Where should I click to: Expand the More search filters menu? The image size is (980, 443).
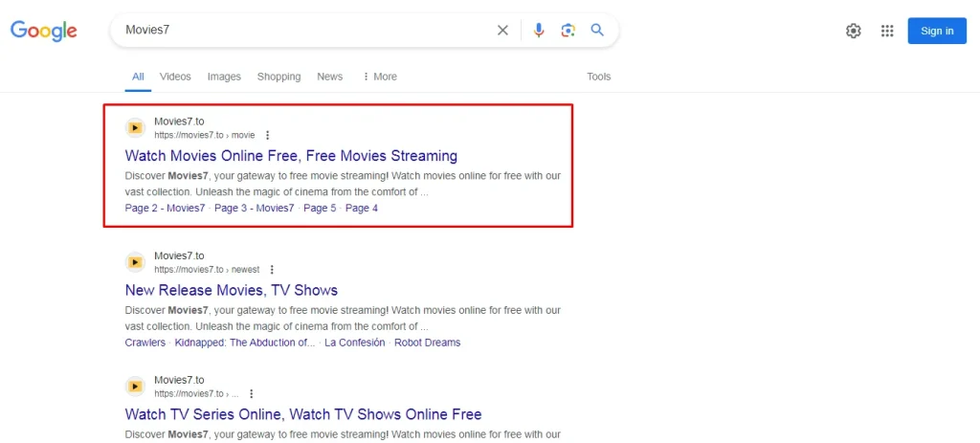pyautogui.click(x=379, y=77)
